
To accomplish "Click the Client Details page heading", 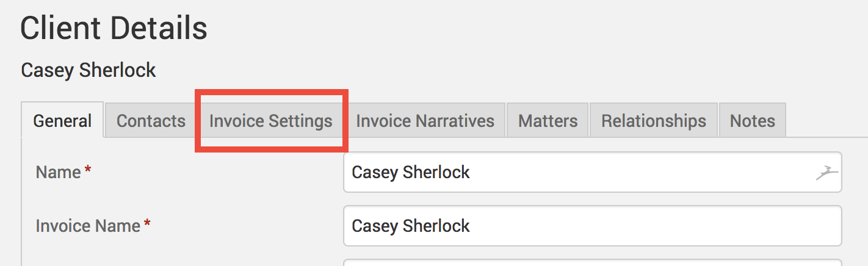I will (x=114, y=29).
